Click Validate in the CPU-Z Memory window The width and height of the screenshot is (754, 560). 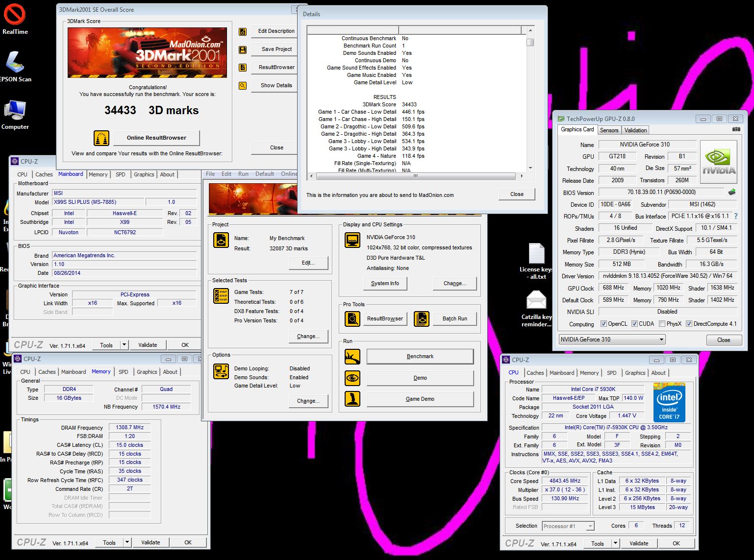[x=151, y=542]
